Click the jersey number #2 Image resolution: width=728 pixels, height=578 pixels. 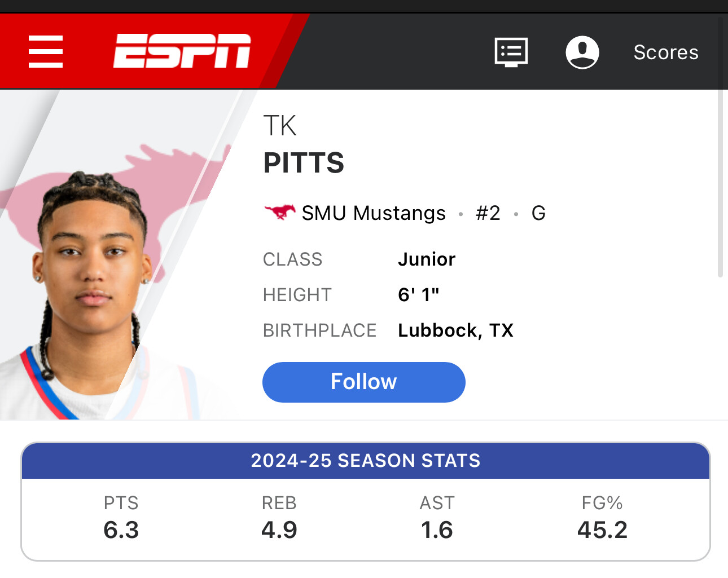(488, 213)
